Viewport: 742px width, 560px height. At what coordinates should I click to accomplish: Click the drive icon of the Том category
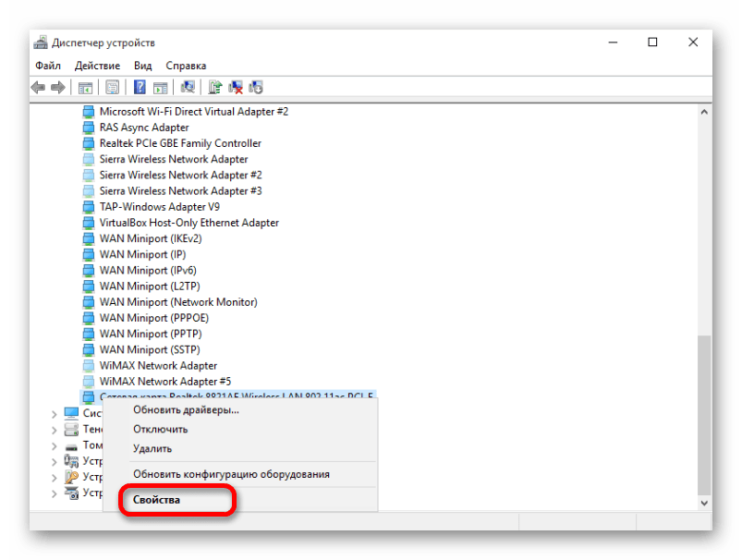click(71, 447)
